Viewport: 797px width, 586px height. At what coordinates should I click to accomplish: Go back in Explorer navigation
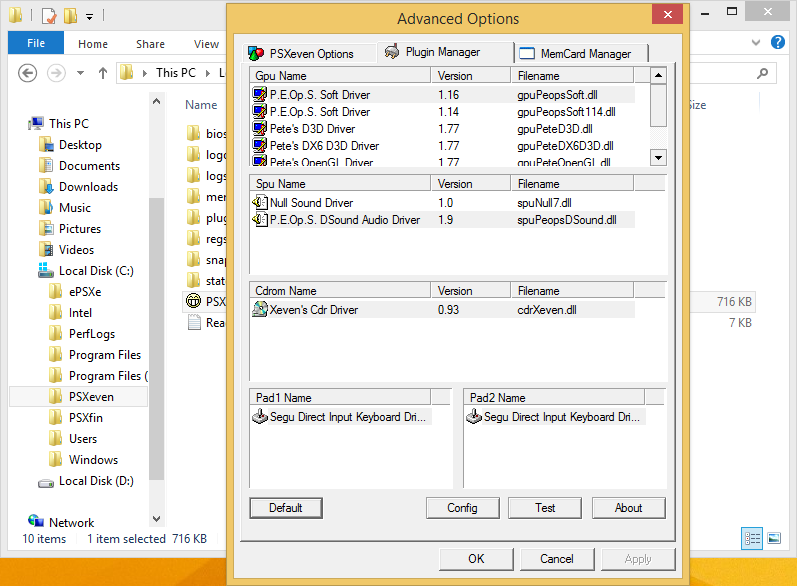click(x=27, y=73)
